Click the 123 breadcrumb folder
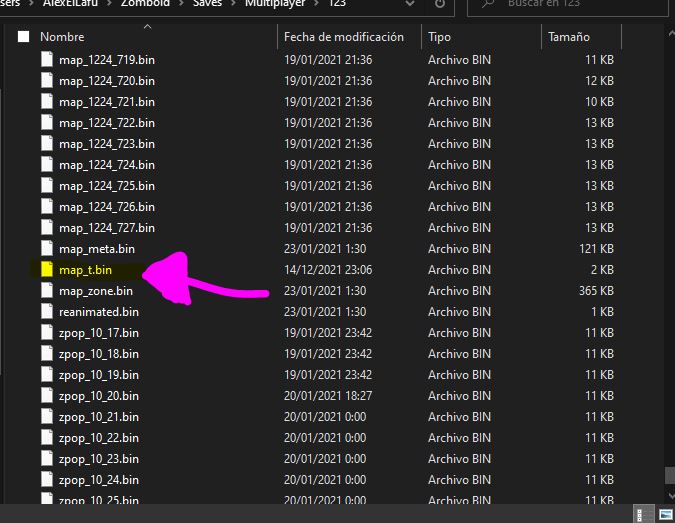 [x=337, y=4]
